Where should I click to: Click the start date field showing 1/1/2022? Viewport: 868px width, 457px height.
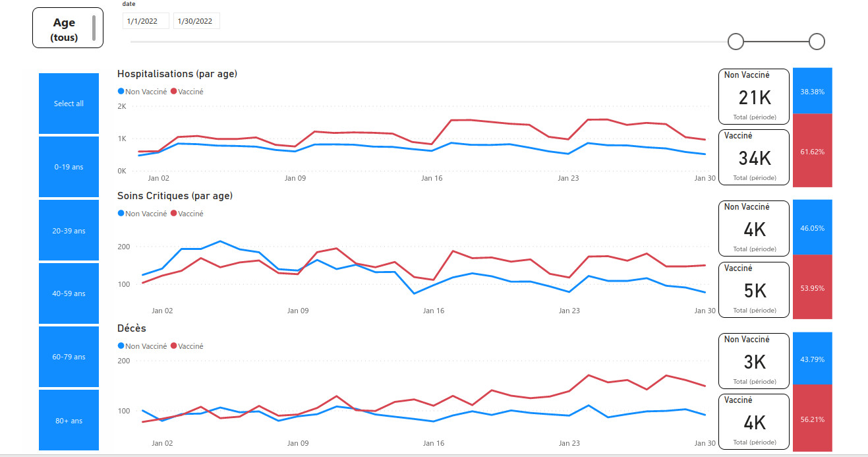[x=146, y=21]
